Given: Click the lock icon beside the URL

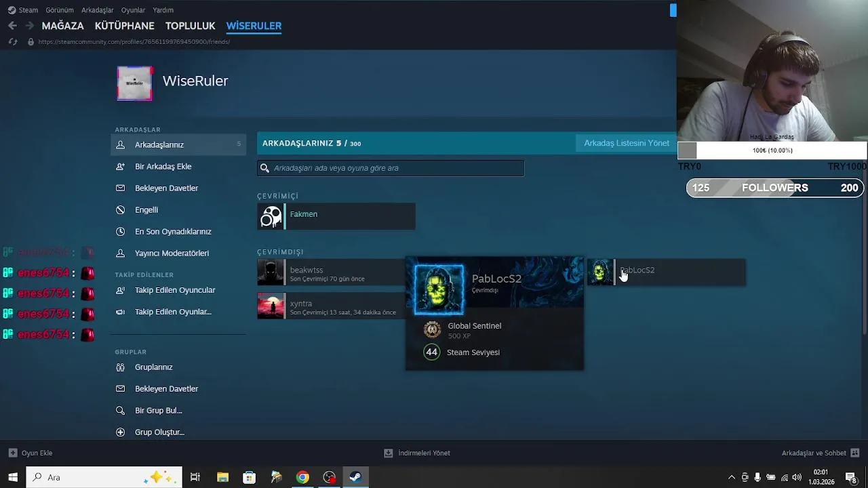Looking at the screenshot, I should pos(31,42).
